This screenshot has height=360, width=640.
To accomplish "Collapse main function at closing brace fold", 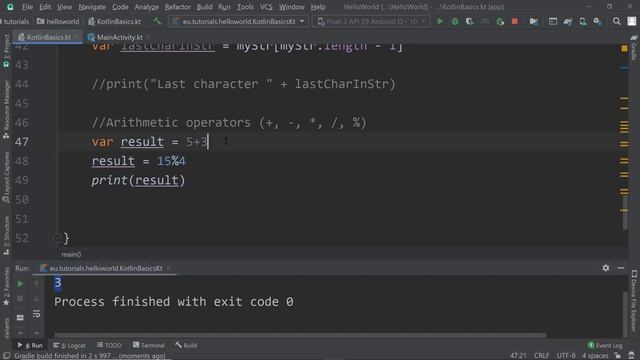I will coord(57,237).
